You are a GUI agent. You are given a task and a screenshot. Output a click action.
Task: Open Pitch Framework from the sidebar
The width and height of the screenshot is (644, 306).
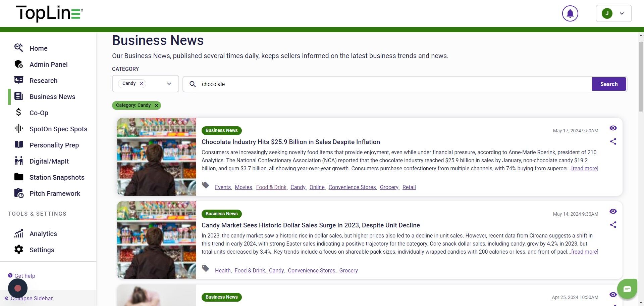[55, 193]
